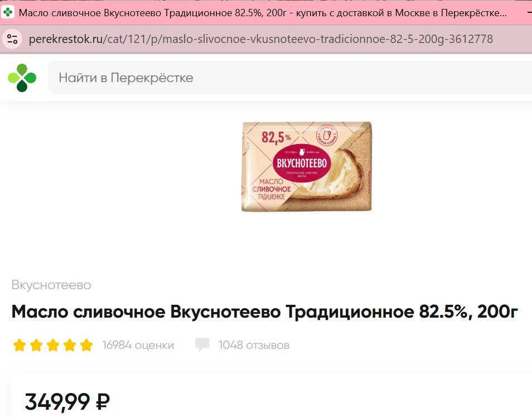Click the fourth rating star
The height and width of the screenshot is (417, 532).
pyautogui.click(x=70, y=345)
